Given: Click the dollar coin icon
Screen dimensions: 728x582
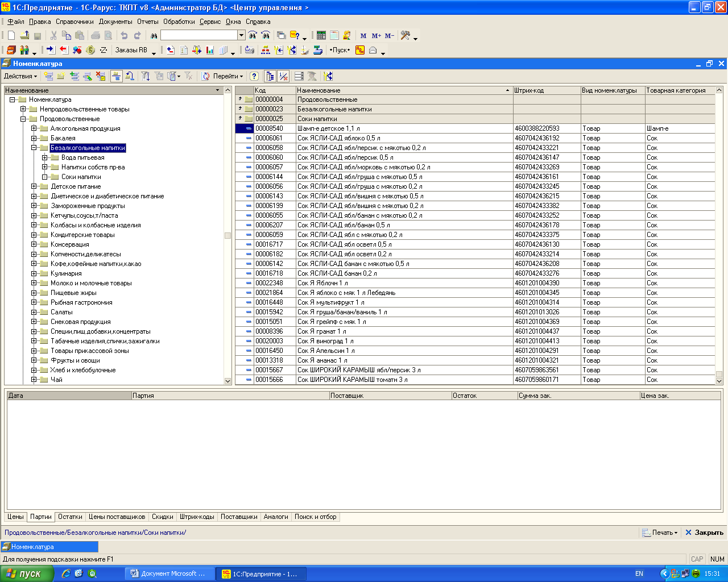Looking at the screenshot, I should coord(90,50).
